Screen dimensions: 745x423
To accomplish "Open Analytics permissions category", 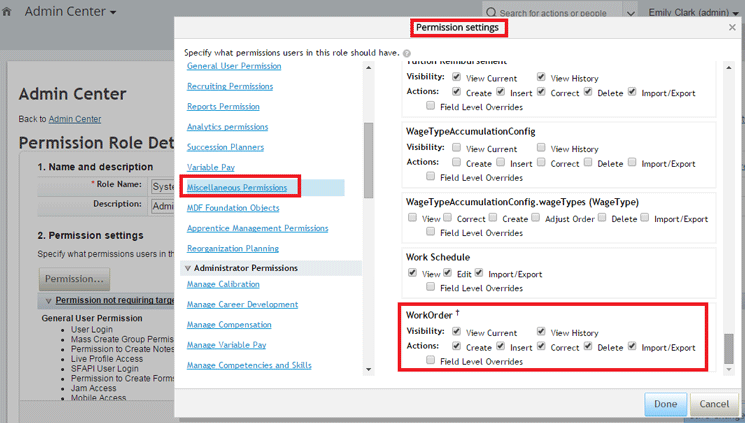I will coord(228,127).
